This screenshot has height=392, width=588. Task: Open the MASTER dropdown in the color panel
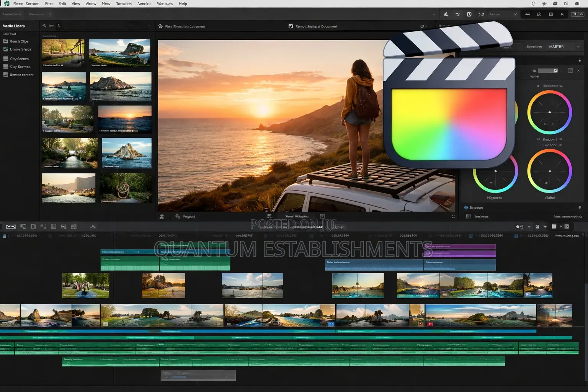564,47
